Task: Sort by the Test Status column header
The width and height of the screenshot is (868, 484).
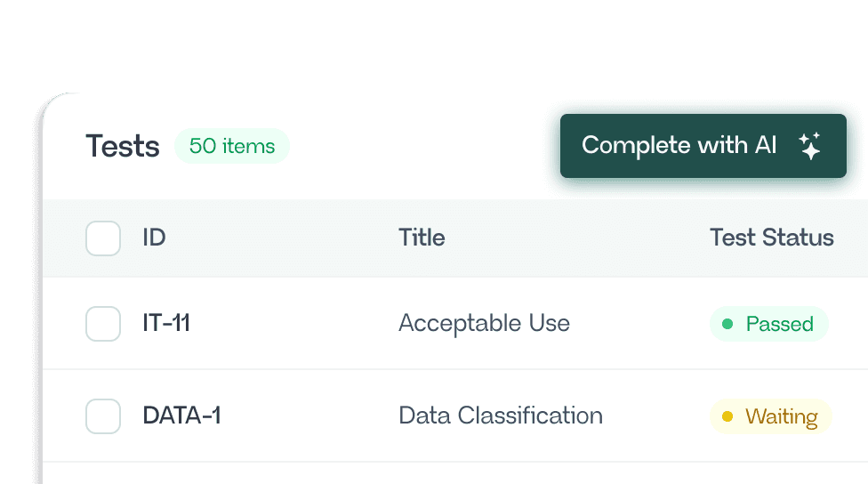Action: pos(772,238)
